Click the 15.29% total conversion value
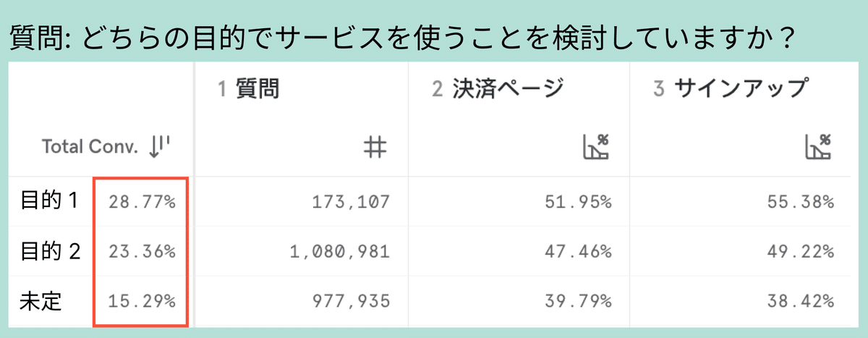 [142, 301]
